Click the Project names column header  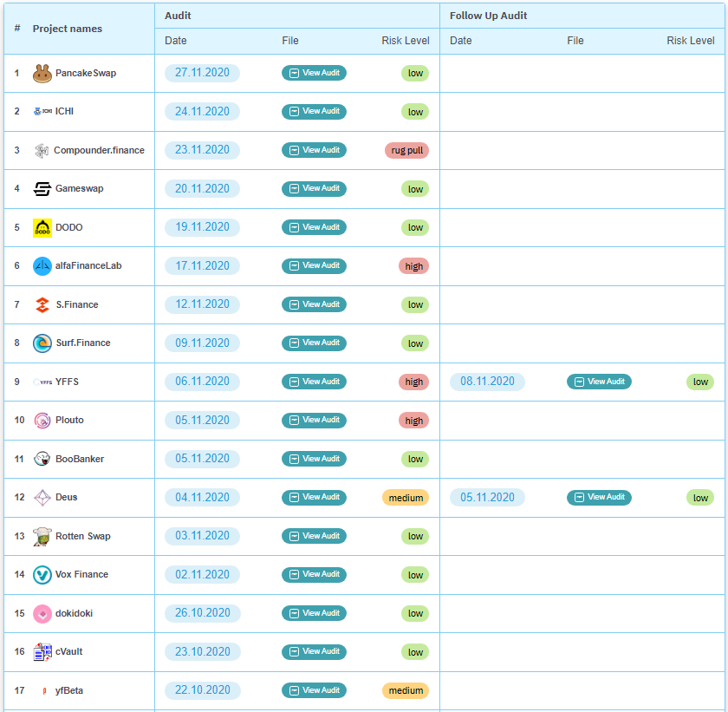pyautogui.click(x=68, y=29)
